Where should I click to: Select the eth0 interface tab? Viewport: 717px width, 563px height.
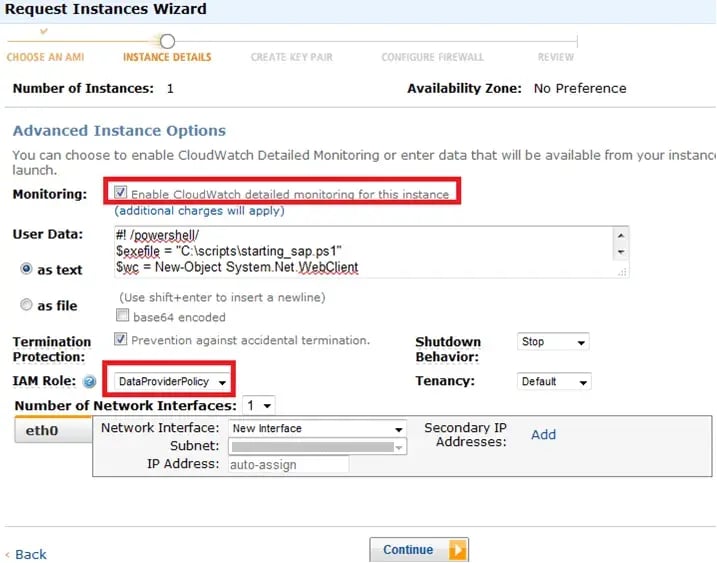(x=53, y=430)
